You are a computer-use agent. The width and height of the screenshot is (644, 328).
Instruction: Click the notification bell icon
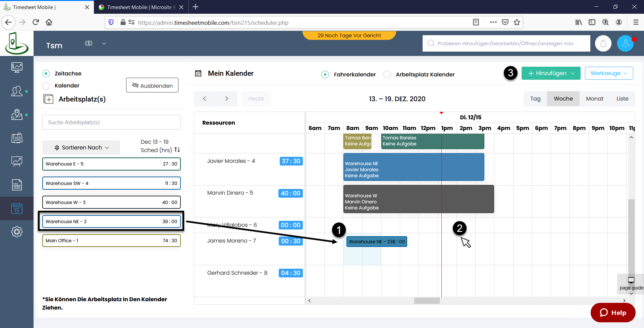click(603, 44)
